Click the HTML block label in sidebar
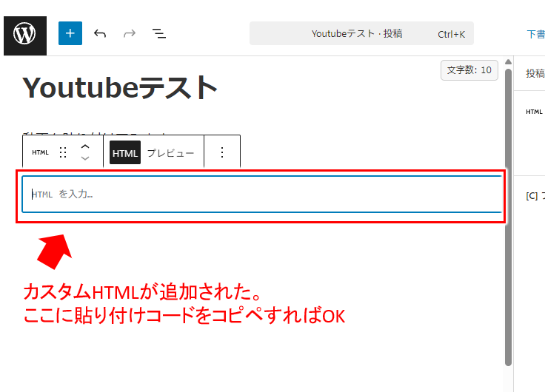This screenshot has width=545, height=392. pyautogui.click(x=534, y=112)
